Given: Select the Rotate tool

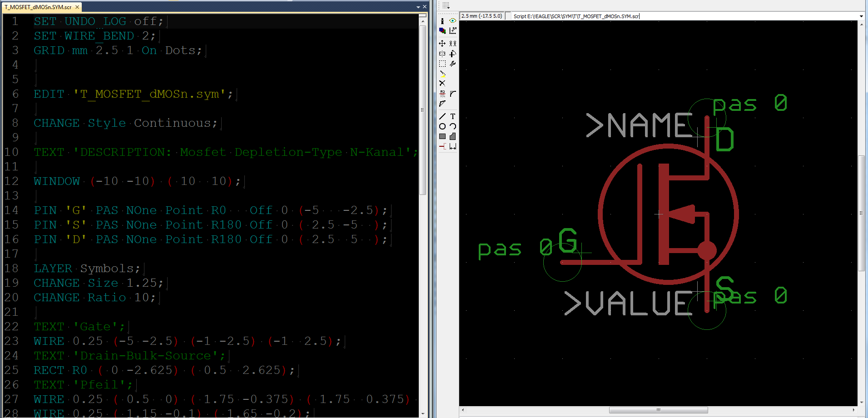Looking at the screenshot, I should (x=453, y=54).
